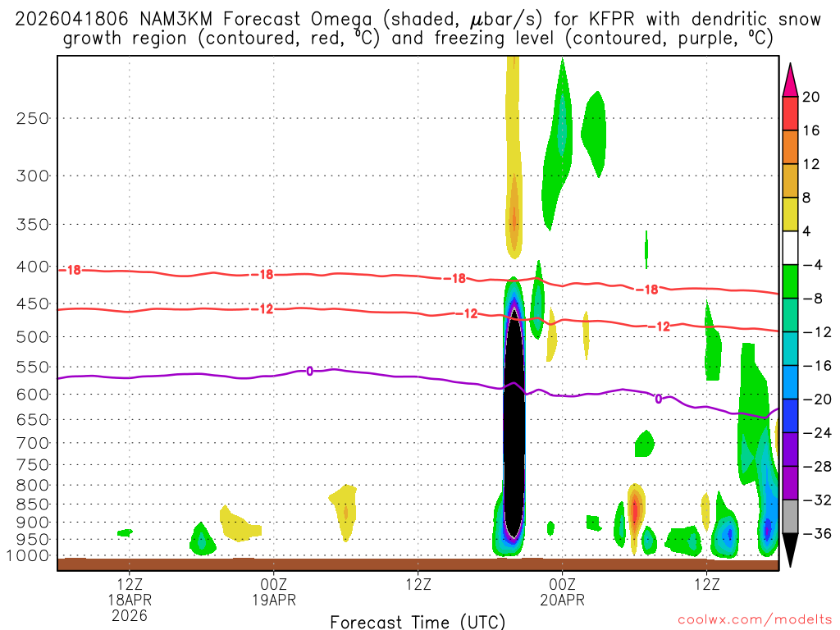Image resolution: width=840 pixels, height=630 pixels.
Task: Click the red color bar segment between 16 and 20
Action: coord(790,113)
